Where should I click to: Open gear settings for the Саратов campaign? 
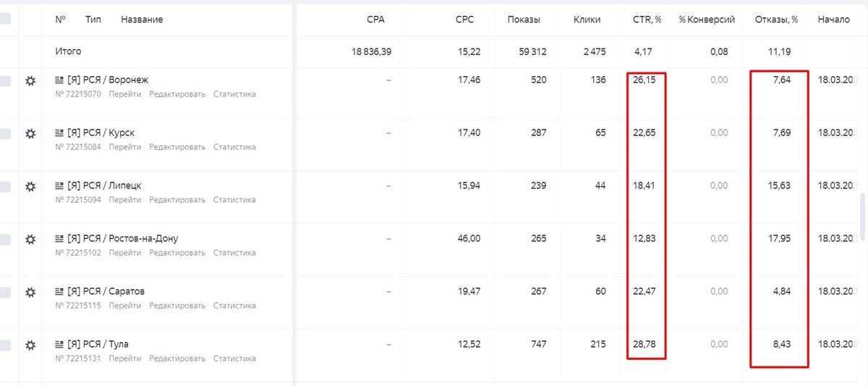pos(30,293)
